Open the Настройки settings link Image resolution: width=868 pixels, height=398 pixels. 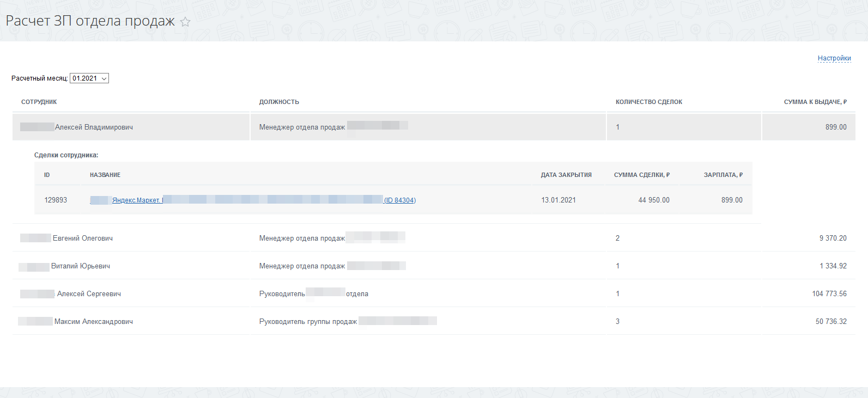834,58
